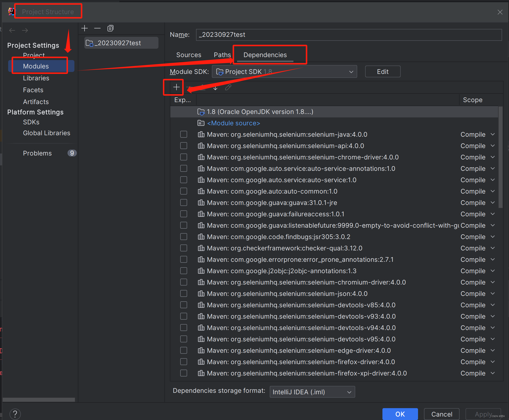Check export box for j2objc-annotations:1.3

pos(184,271)
